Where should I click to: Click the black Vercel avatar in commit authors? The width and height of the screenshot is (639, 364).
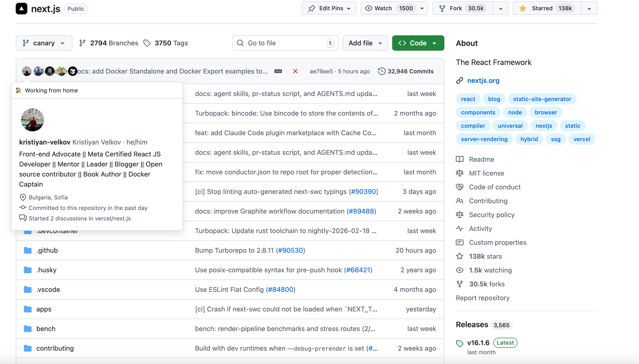pos(73,71)
